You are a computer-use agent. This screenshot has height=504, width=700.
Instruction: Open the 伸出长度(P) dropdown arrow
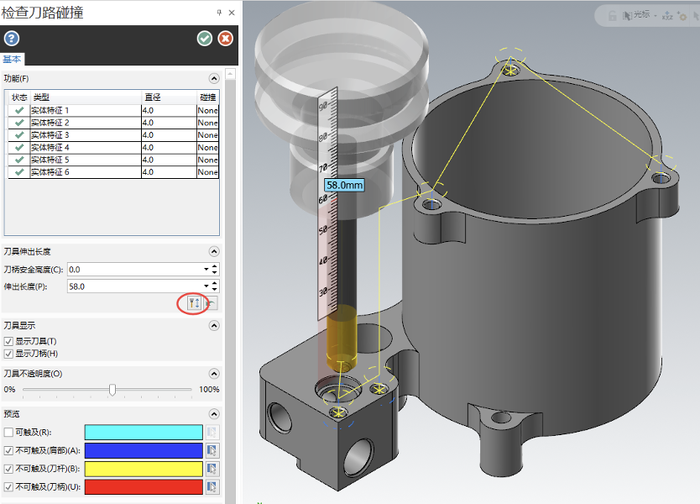pos(206,286)
